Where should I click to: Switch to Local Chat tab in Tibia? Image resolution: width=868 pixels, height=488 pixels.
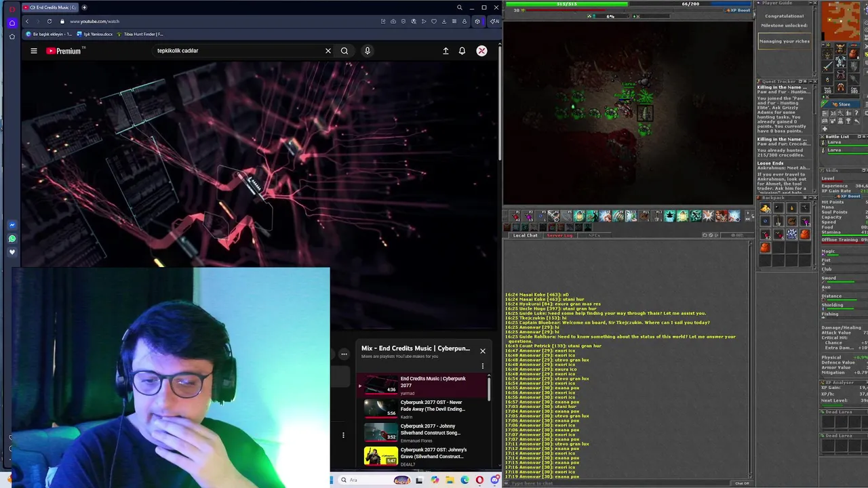525,235
